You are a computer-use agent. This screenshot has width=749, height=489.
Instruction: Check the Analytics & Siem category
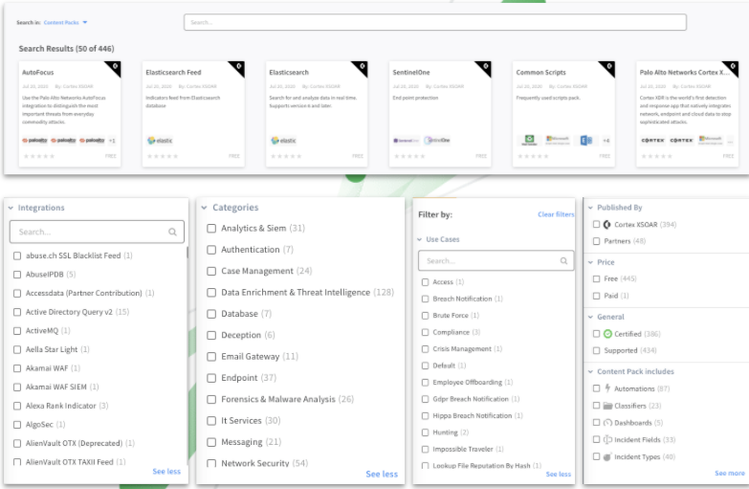point(212,228)
